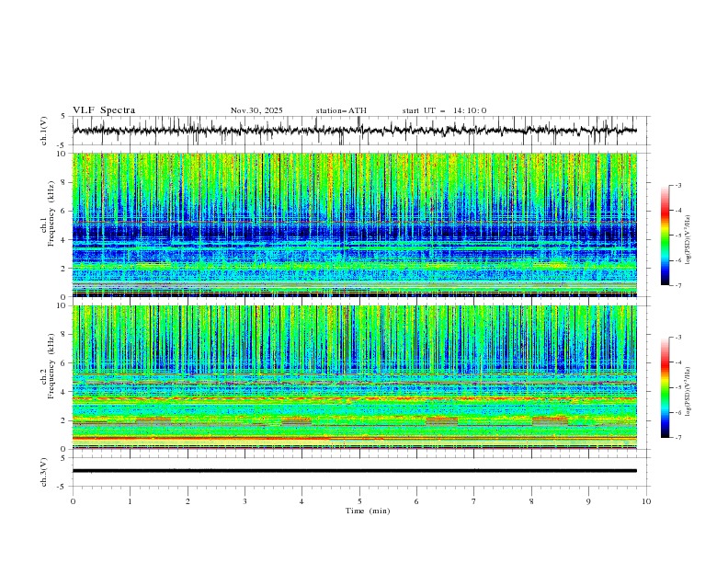Click the ch.2 spectrogram's color scale bar

[665, 387]
